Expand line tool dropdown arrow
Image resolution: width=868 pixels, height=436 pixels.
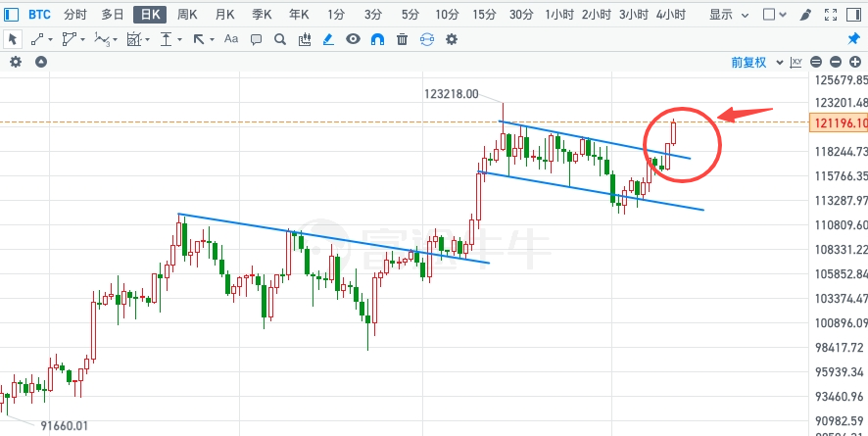click(50, 40)
